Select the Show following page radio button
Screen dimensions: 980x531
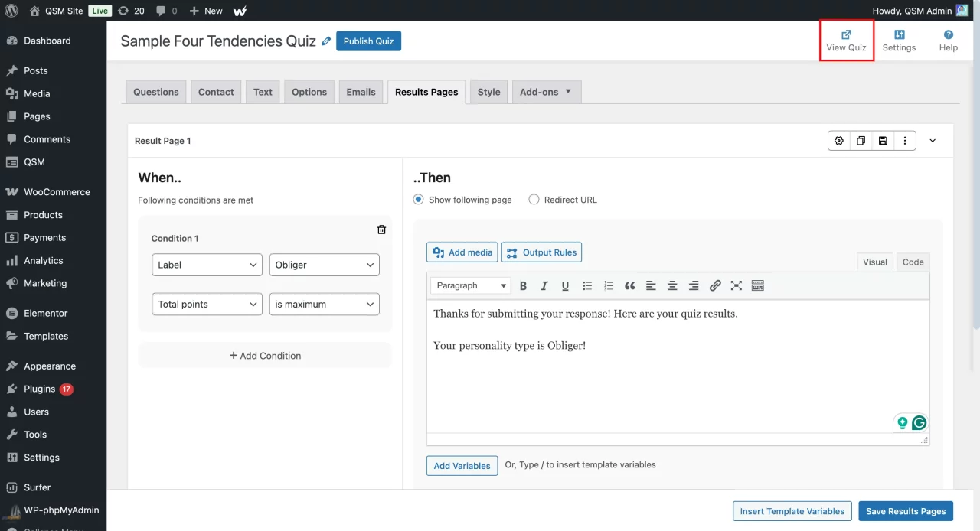point(419,200)
